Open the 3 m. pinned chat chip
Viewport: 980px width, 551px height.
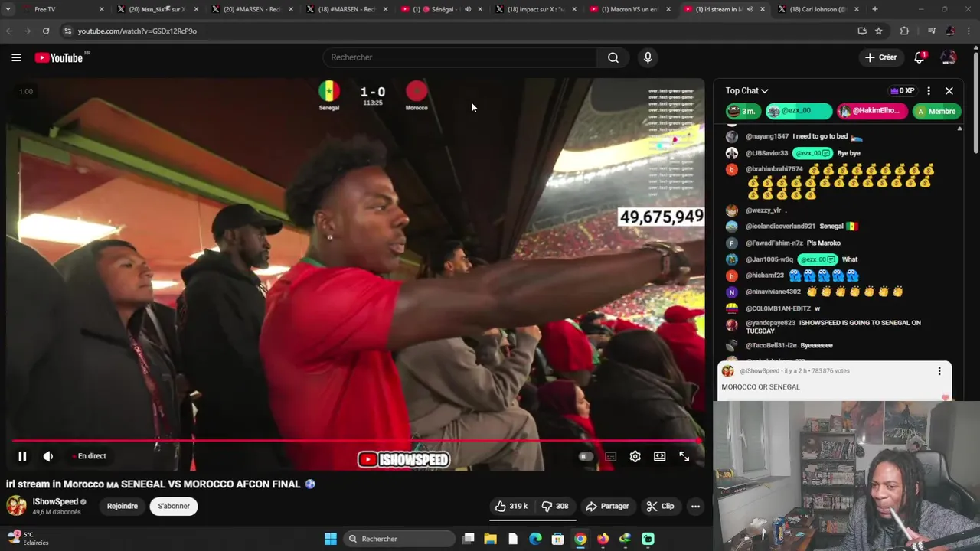pos(743,111)
